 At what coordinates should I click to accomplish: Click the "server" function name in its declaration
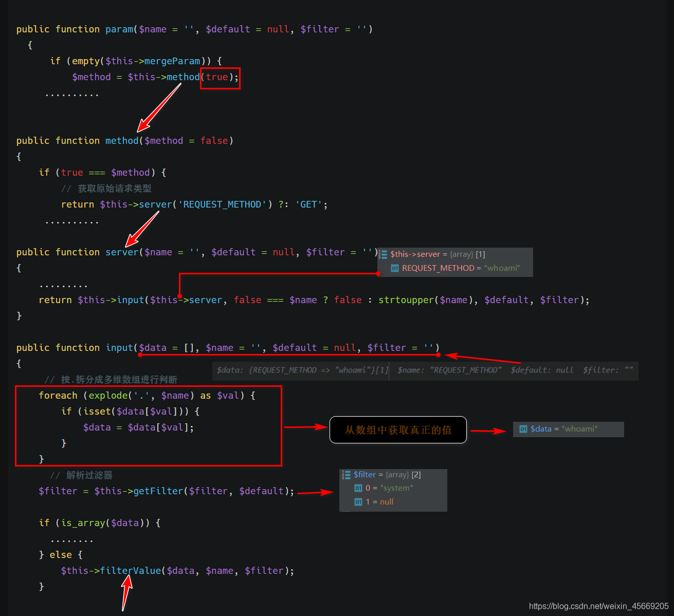tap(122, 252)
